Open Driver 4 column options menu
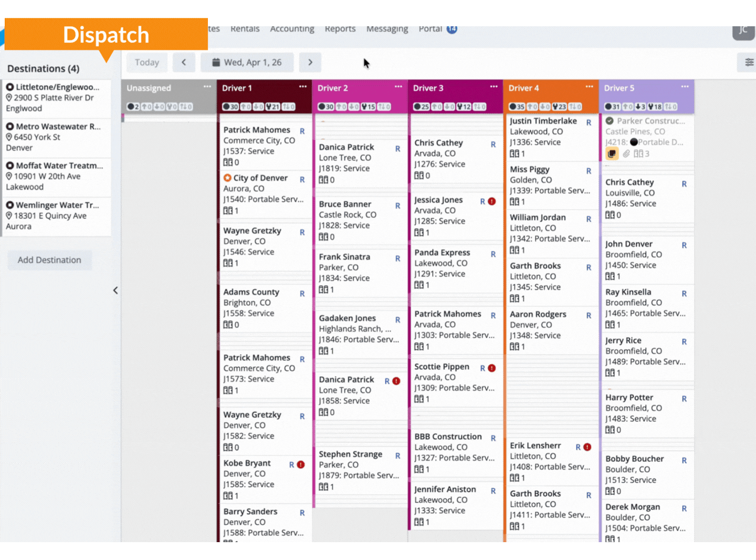The width and height of the screenshot is (756, 560). 590,87
